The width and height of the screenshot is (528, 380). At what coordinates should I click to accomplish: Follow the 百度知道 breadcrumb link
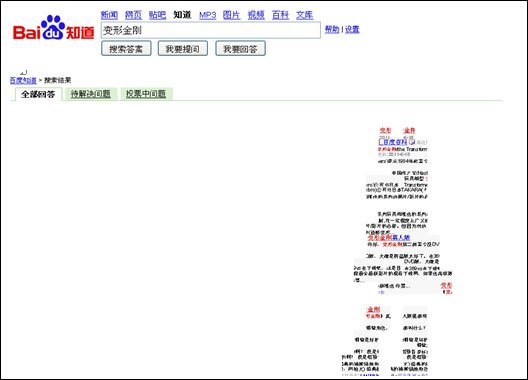coord(23,80)
